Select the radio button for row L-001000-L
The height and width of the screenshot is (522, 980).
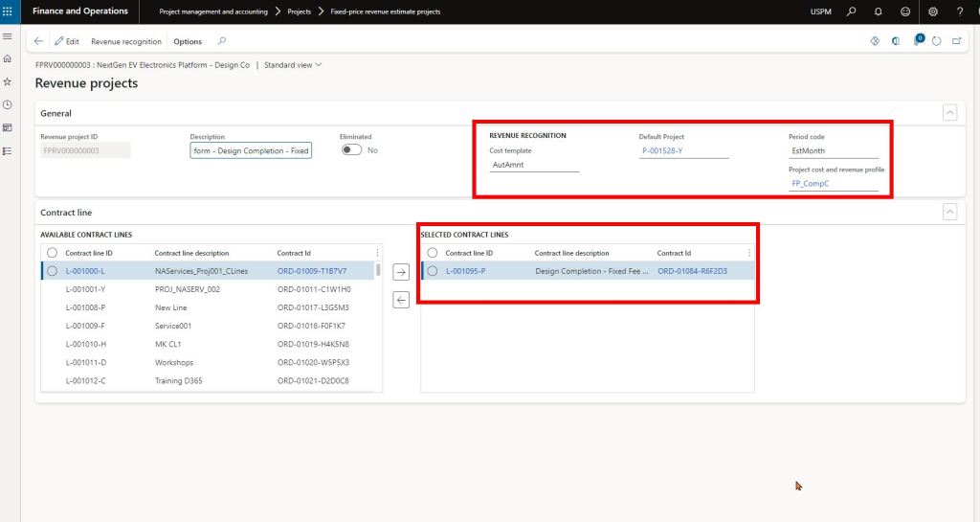point(53,271)
